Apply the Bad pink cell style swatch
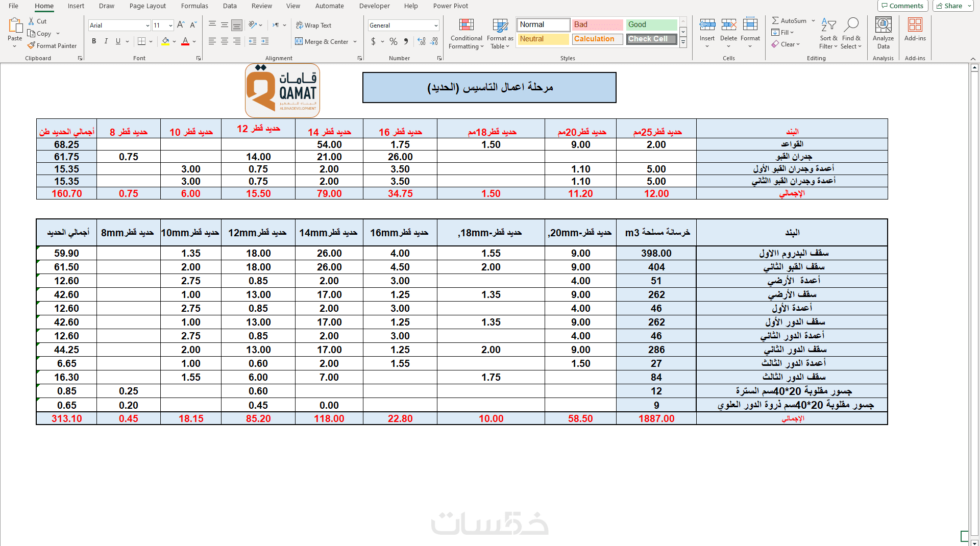 click(x=597, y=24)
